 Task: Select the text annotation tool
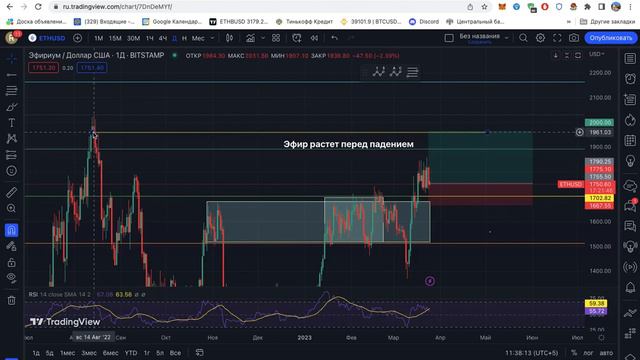tap(11, 123)
